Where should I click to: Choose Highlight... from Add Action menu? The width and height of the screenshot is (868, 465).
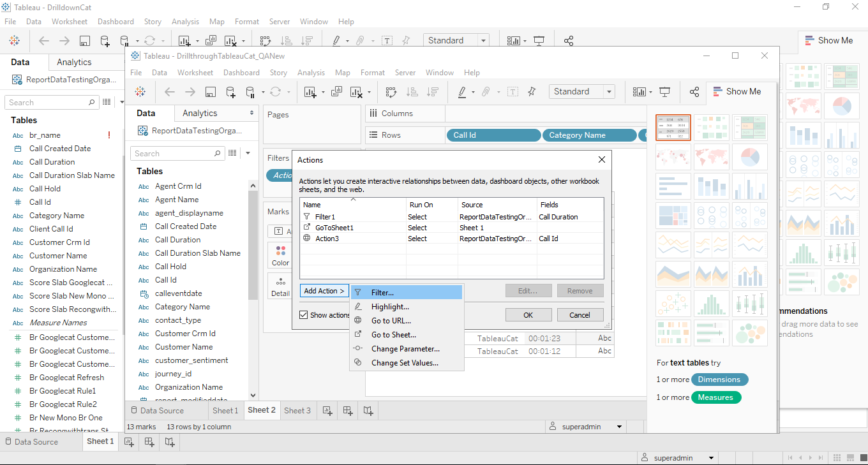(406, 307)
